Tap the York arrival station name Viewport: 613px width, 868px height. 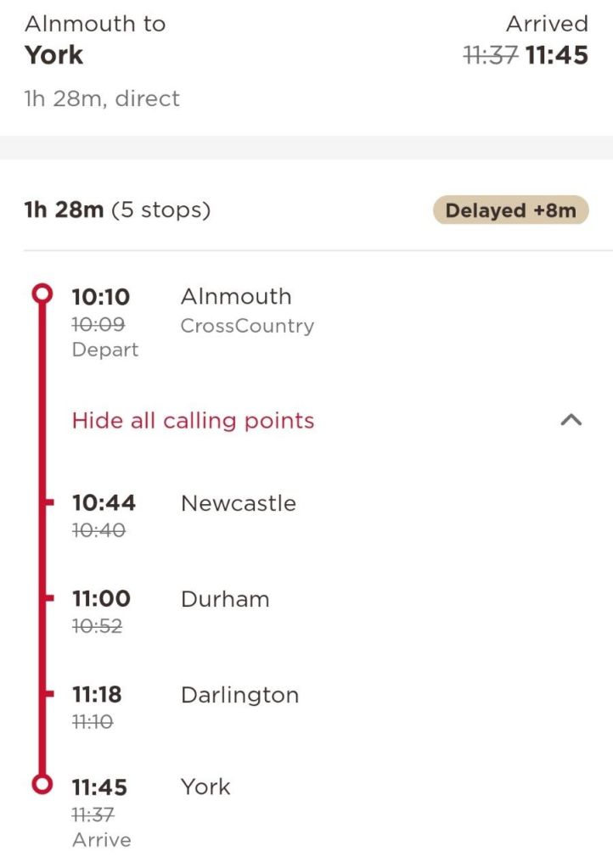click(x=205, y=787)
